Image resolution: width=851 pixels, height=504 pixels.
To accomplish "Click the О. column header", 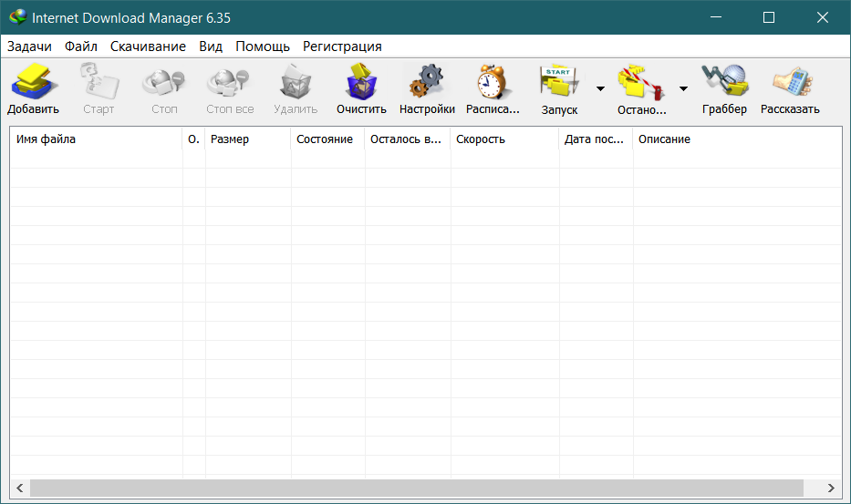I will [193, 139].
